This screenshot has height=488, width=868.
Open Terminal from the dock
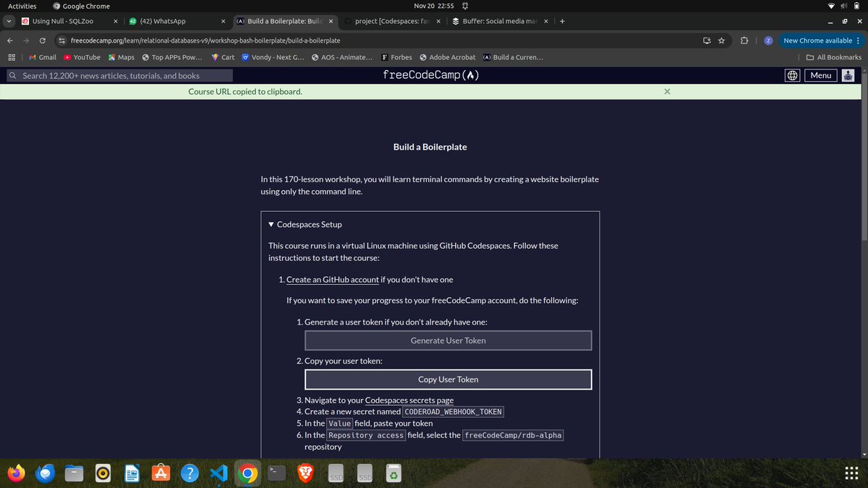(x=276, y=473)
